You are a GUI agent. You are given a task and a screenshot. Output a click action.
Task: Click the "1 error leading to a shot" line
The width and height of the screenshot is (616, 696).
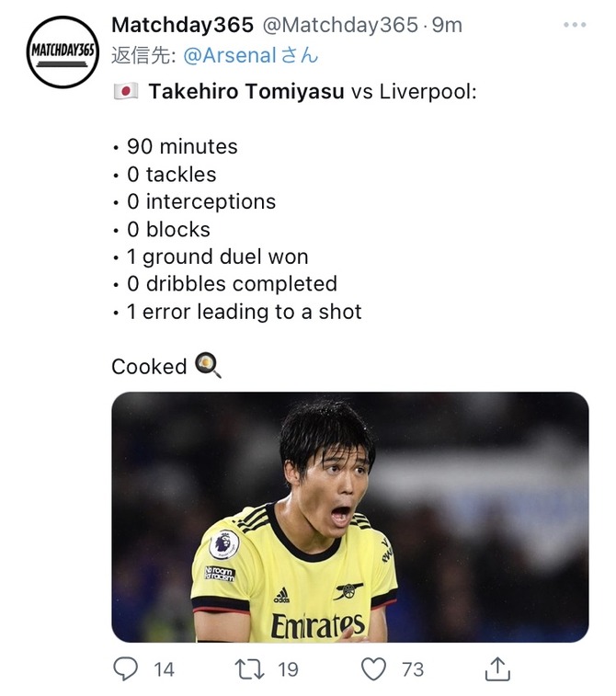pos(244,312)
